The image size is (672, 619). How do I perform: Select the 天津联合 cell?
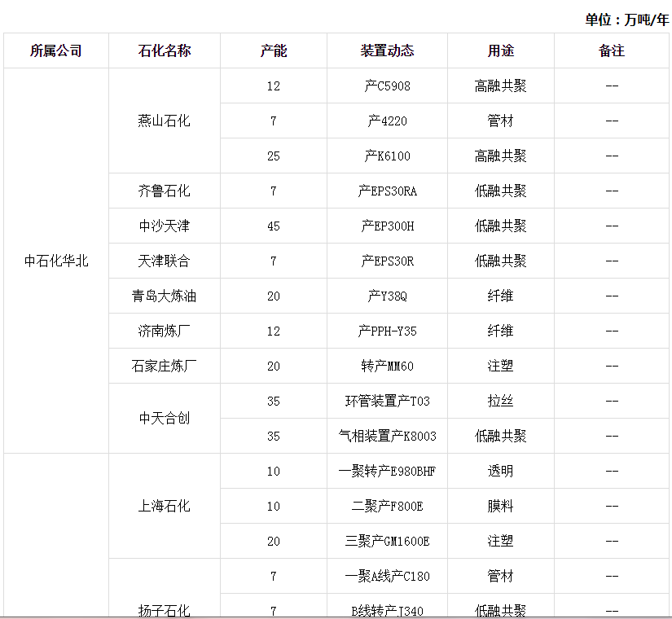165,261
